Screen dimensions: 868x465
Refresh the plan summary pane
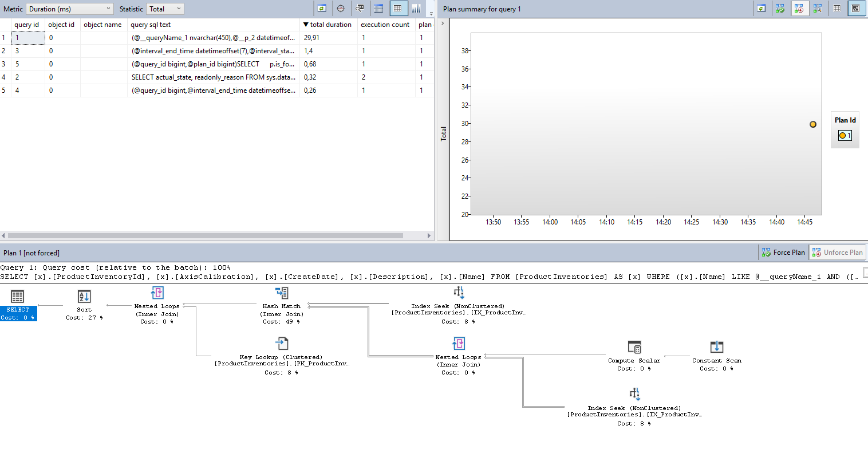761,9
